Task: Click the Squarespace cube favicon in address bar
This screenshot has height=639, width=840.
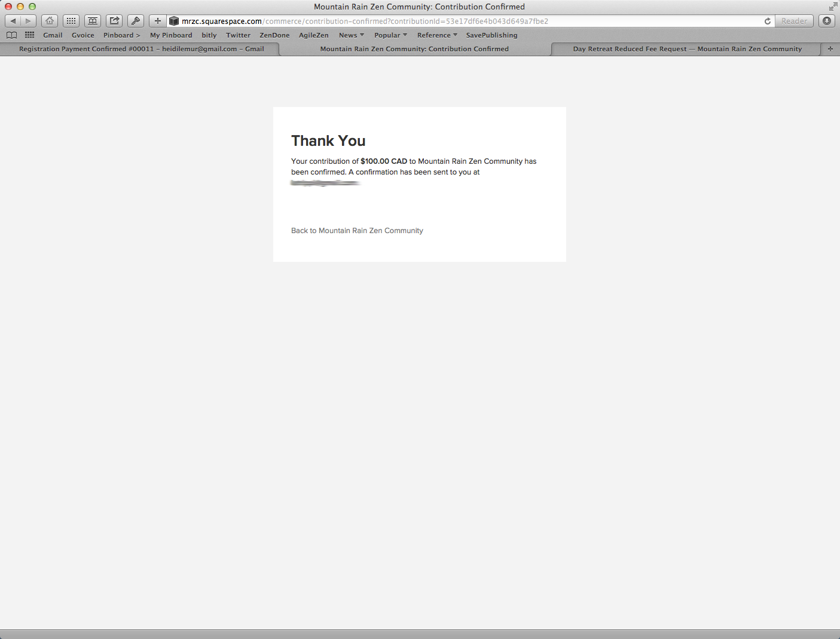Action: (x=174, y=21)
